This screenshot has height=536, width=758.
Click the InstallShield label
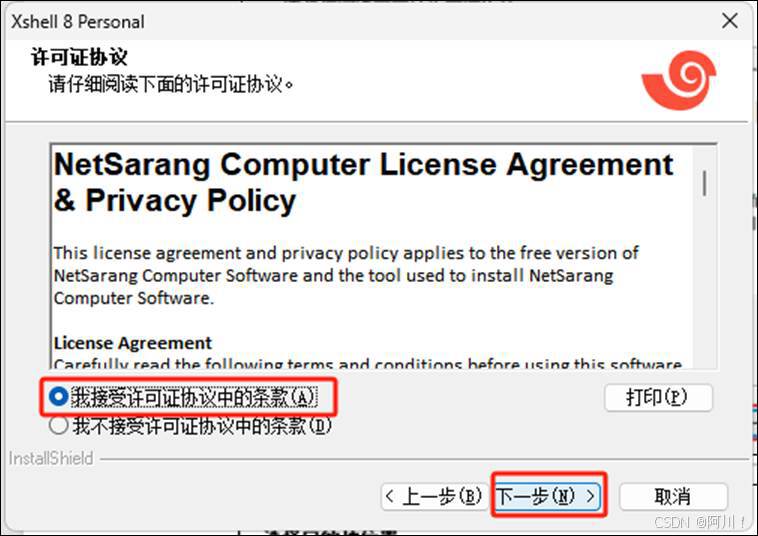pos(51,458)
